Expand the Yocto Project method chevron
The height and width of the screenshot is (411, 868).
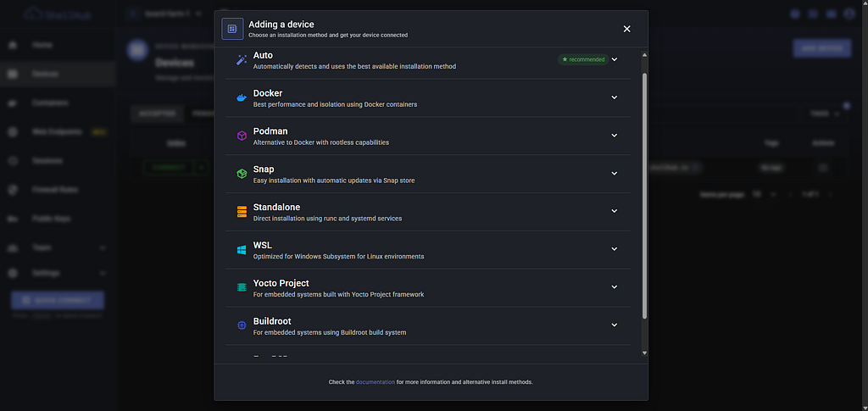614,287
